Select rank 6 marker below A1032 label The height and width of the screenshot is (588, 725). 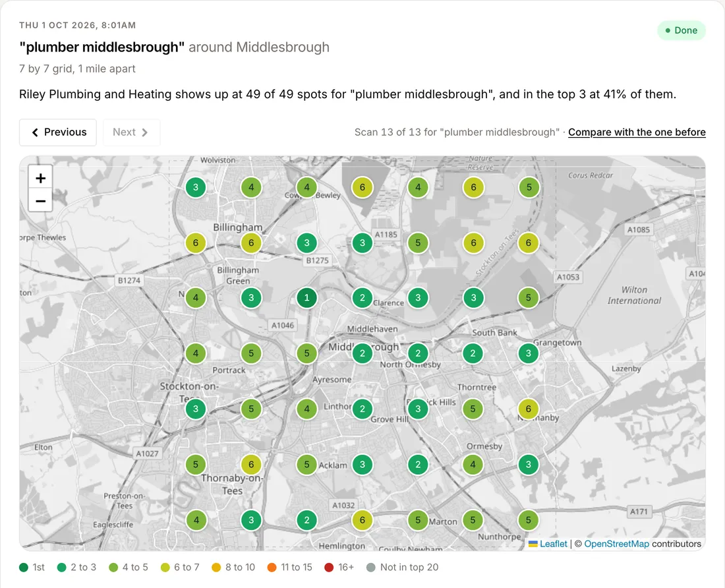pyautogui.click(x=362, y=520)
